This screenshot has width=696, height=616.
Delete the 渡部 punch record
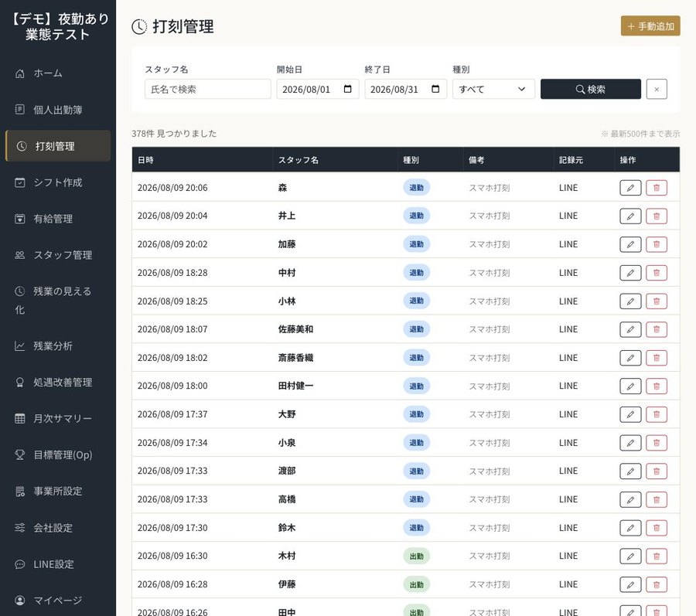click(656, 471)
